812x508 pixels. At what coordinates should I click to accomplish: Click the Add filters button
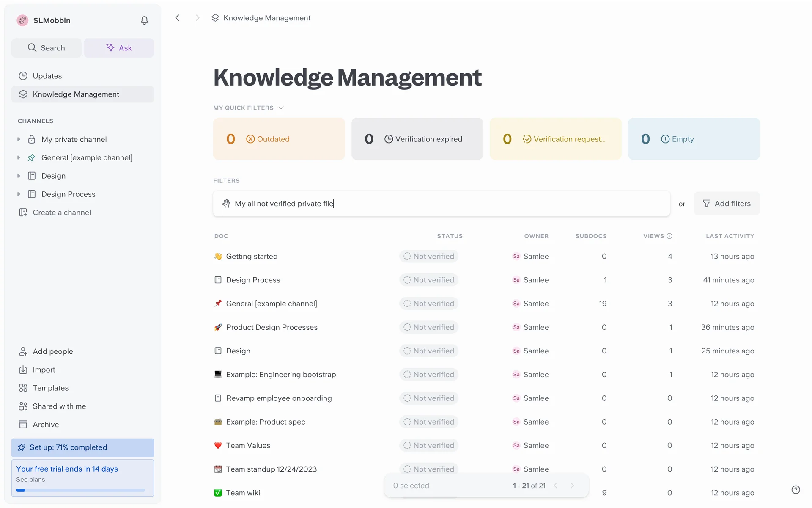727,204
